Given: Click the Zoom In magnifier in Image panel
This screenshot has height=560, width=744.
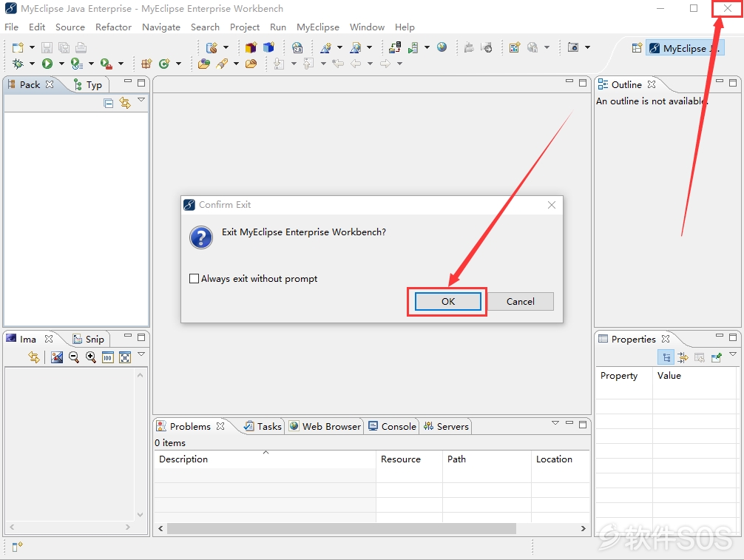Looking at the screenshot, I should click(91, 357).
